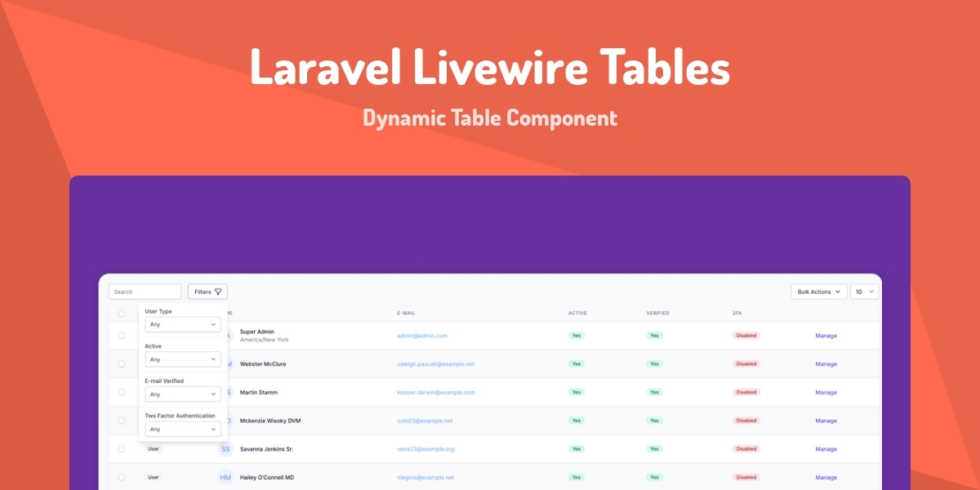Open the User Type filter dropdown

coord(182,323)
